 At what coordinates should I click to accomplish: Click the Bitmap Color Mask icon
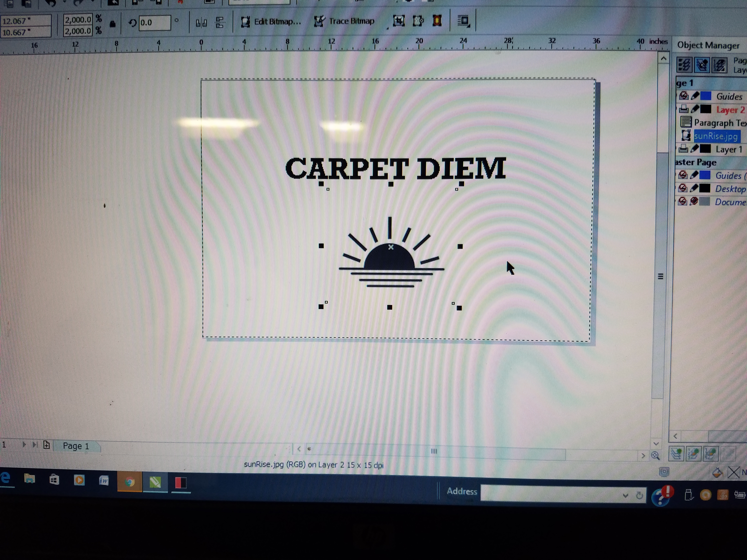pyautogui.click(x=437, y=21)
